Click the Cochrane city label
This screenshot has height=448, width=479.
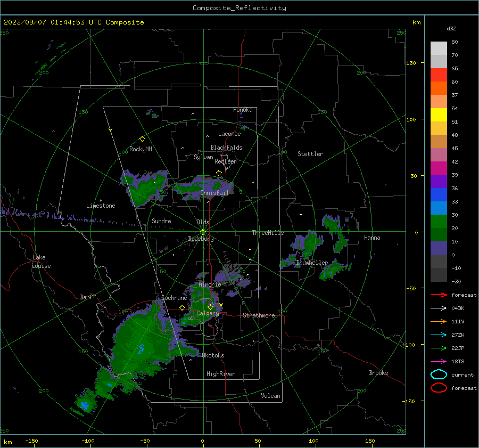(174, 298)
